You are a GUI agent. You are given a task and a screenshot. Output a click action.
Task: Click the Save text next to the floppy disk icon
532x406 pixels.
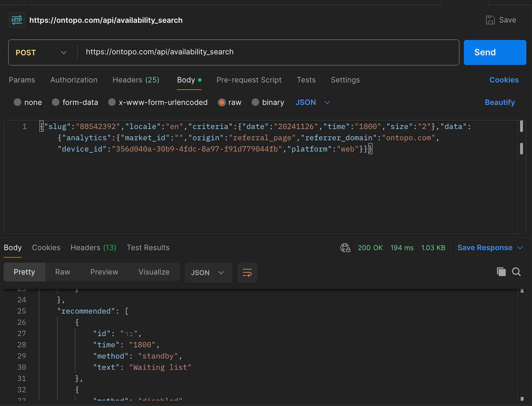point(508,20)
